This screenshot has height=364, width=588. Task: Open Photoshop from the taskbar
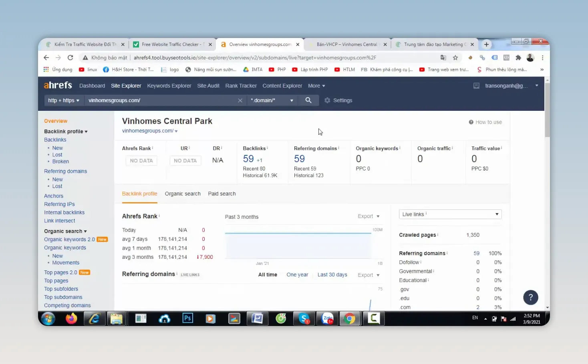coord(187,318)
